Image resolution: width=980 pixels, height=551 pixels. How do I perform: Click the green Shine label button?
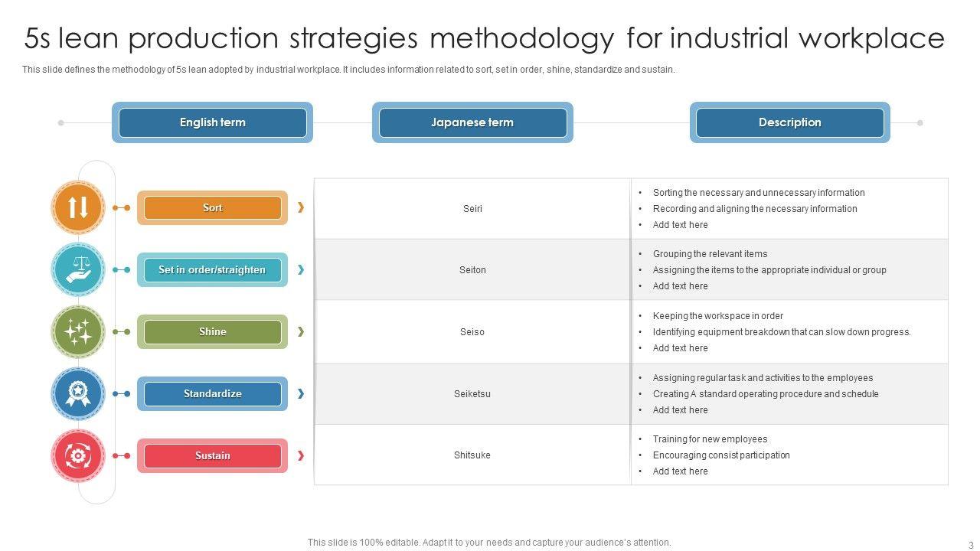tap(212, 331)
